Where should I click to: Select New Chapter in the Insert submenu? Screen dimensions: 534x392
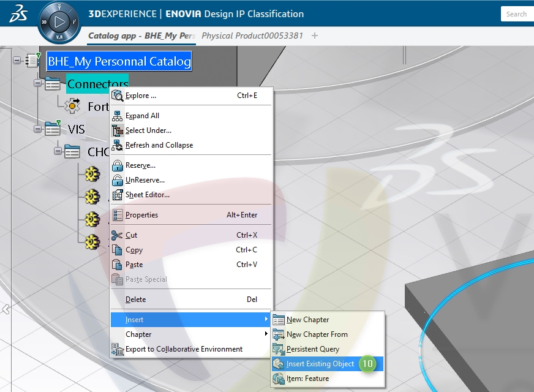[328, 320]
